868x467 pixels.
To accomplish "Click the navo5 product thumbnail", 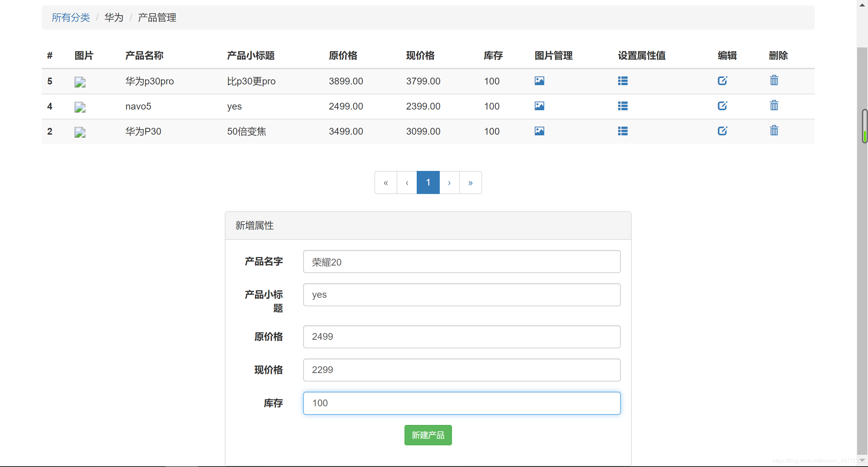I will pos(80,107).
